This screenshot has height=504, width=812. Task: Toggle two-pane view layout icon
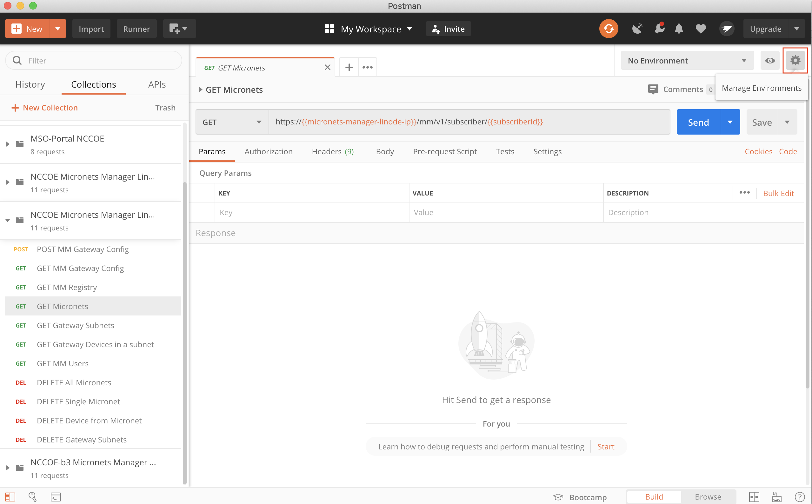point(754,497)
